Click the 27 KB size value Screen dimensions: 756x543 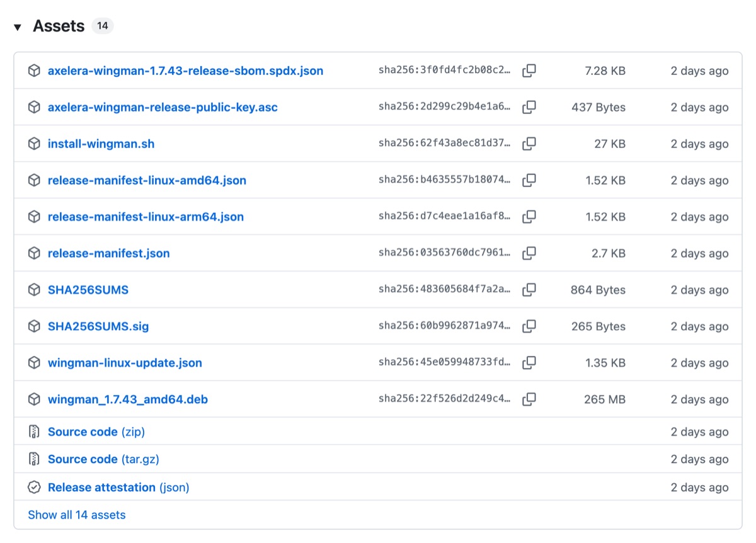pos(610,144)
